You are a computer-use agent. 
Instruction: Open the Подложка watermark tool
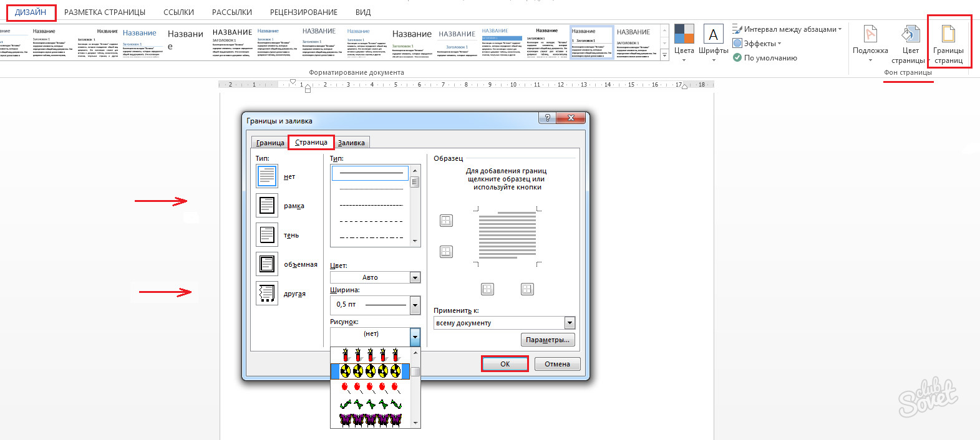tap(870, 36)
